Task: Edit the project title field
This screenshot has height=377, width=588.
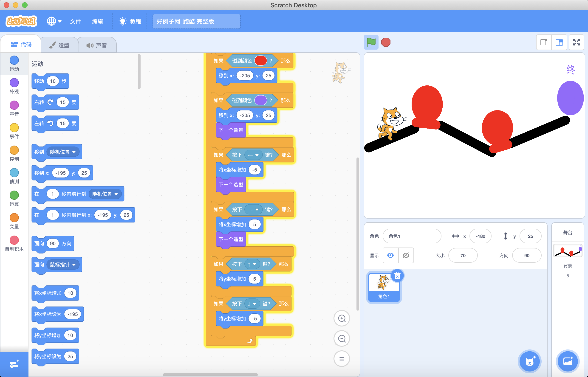Action: tap(196, 21)
